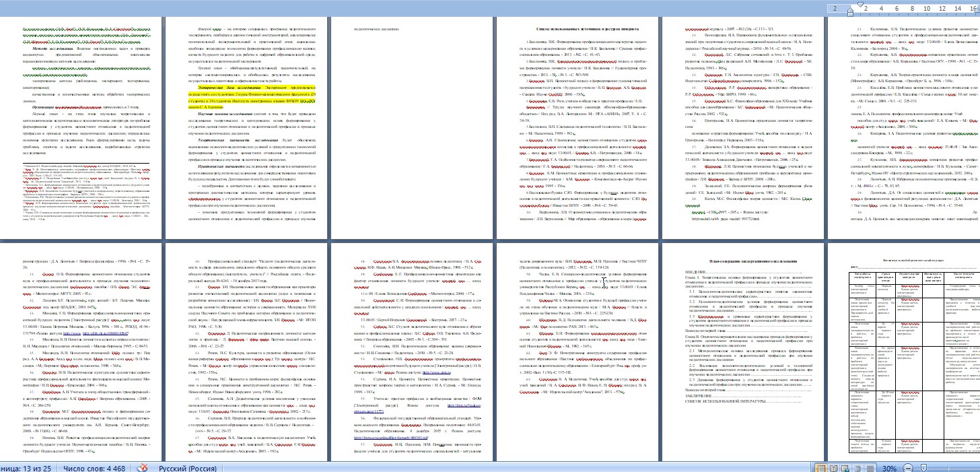This screenshot has width=980, height=472.
Task: Click the spelling check status icon
Action: [143, 466]
